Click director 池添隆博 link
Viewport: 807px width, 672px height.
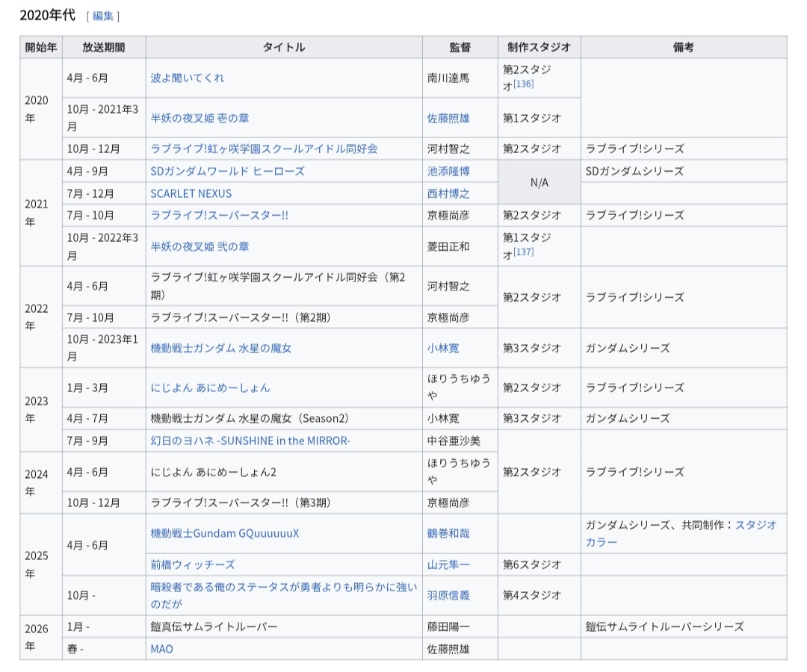pos(448,171)
